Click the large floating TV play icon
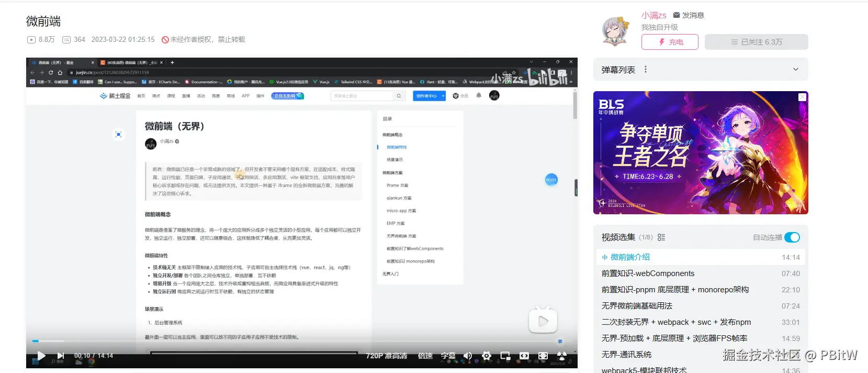 (543, 321)
